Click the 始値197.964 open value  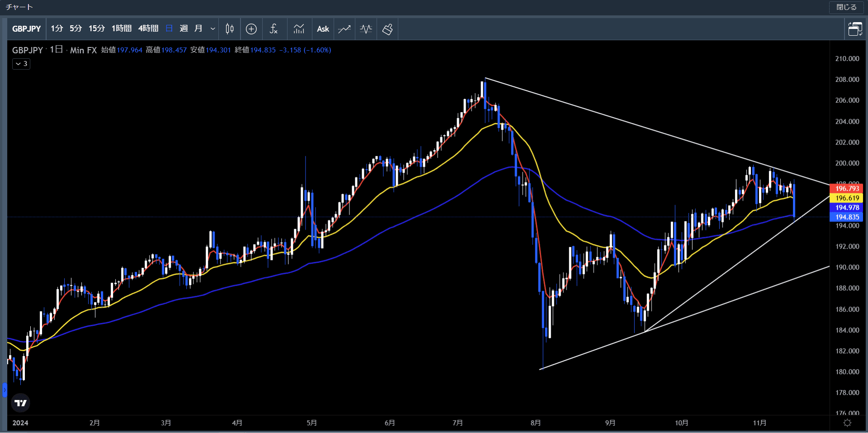(x=122, y=50)
